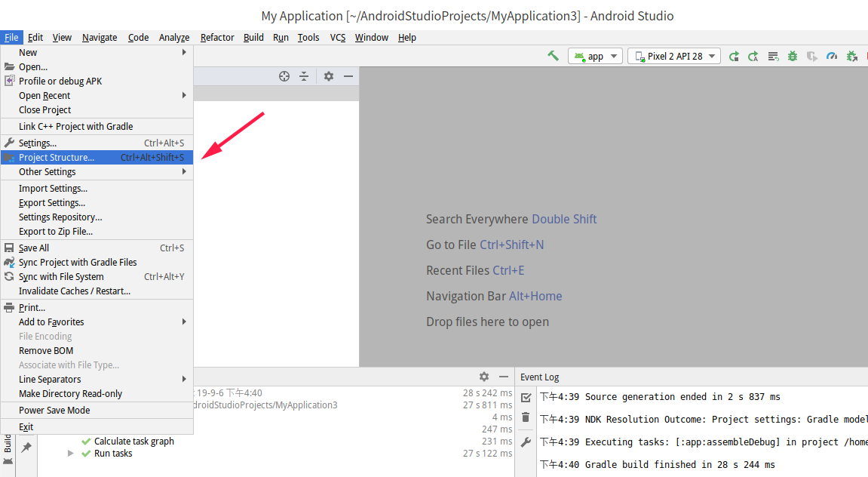Toggle Power Save Mode
This screenshot has height=477, width=868.
point(97,411)
